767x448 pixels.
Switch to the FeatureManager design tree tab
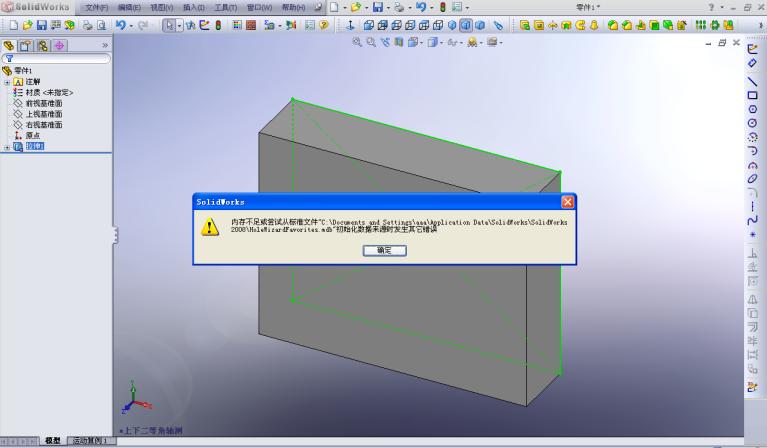click(x=9, y=45)
